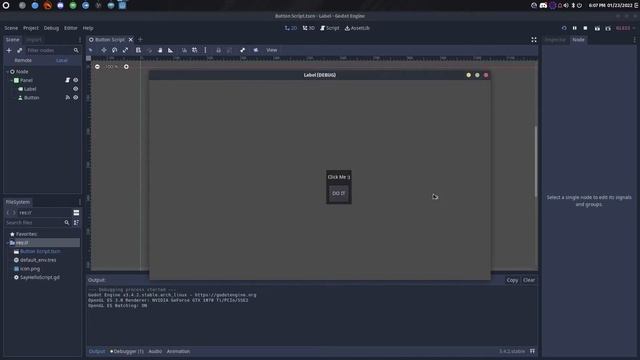The image size is (640, 360).
Task: Switch scene tree to Local
Action: (62, 60)
